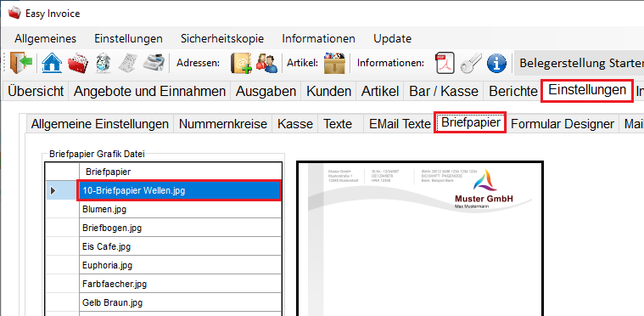This screenshot has width=644, height=316.
Task: Click the Briefpapier column header
Action: [x=181, y=172]
